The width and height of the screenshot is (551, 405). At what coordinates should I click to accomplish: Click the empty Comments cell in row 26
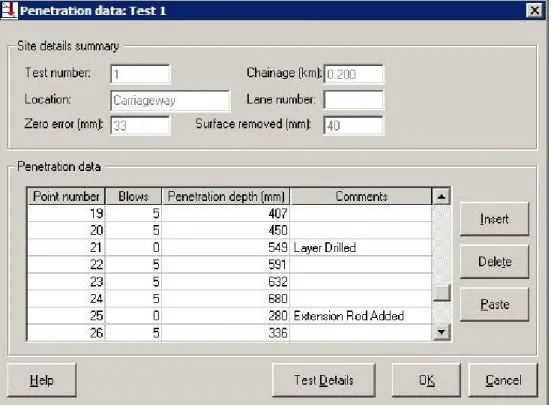click(361, 332)
